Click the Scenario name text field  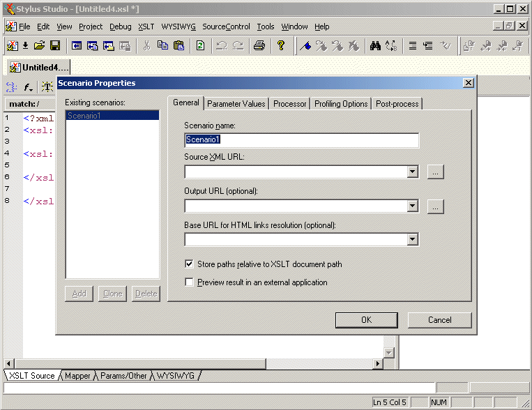point(301,139)
